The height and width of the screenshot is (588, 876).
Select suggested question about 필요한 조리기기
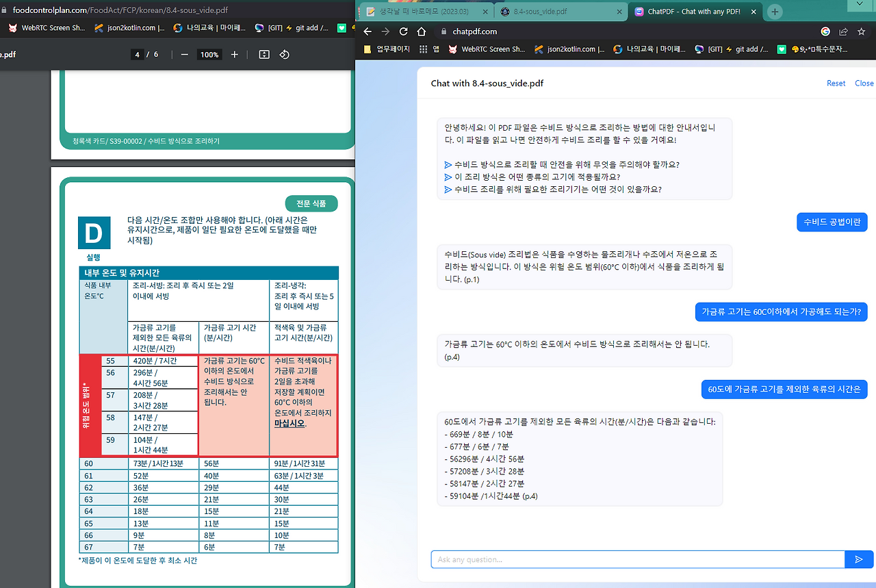[553, 189]
